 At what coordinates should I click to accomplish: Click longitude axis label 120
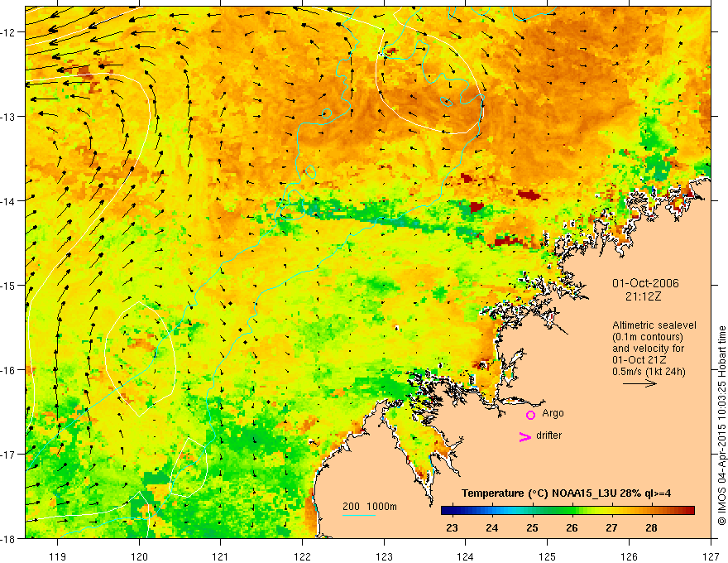(139, 556)
